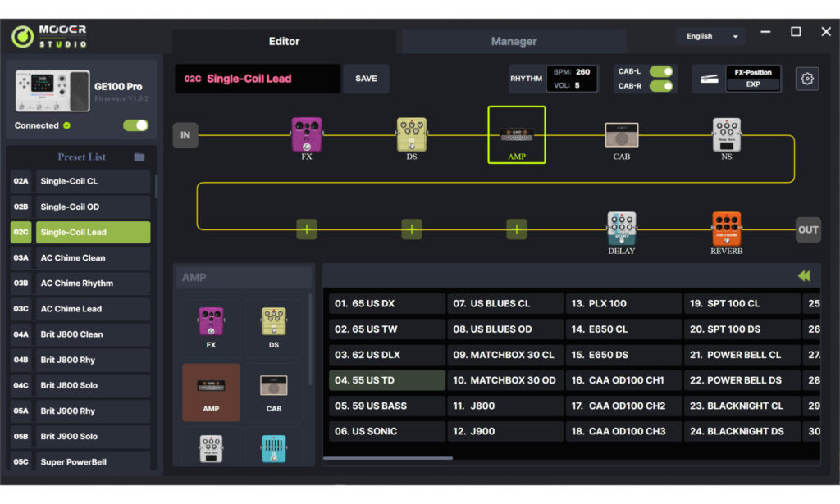Click the first empty plus slot in chain
The width and height of the screenshot is (840, 504).
[x=307, y=229]
